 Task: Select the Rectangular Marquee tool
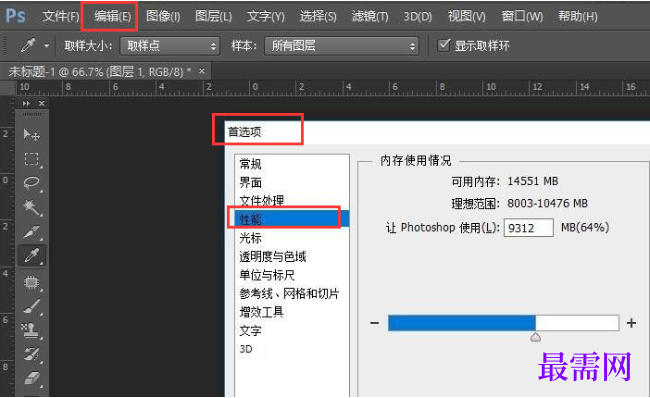tap(32, 159)
